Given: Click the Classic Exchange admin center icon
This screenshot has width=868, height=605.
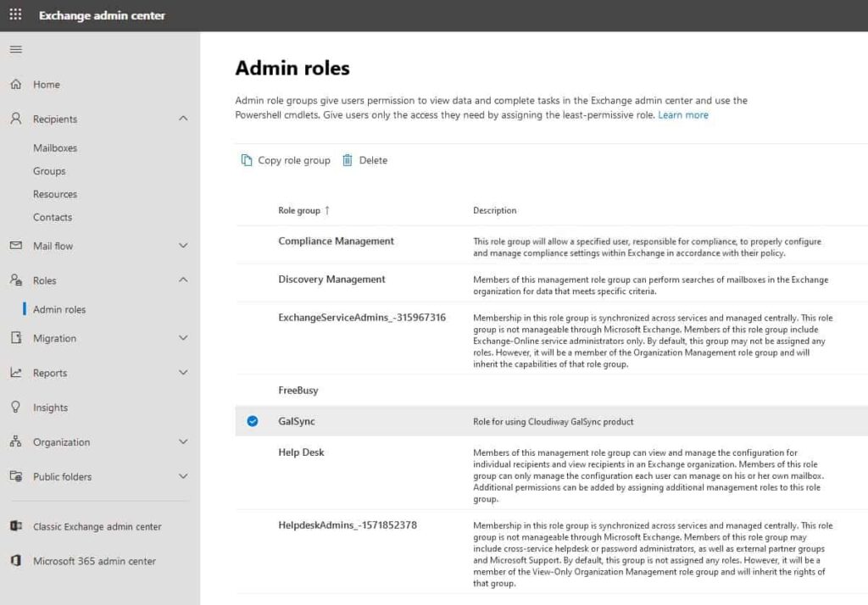Looking at the screenshot, I should (16, 526).
